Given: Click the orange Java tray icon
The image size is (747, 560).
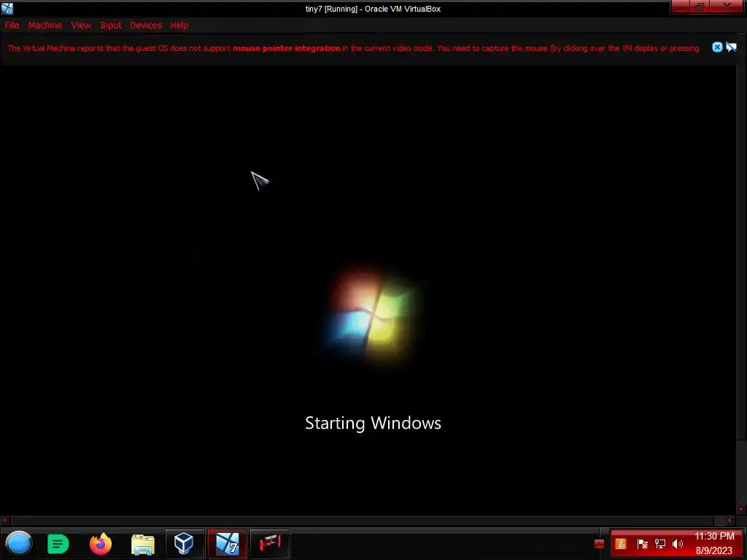Looking at the screenshot, I should (x=621, y=544).
